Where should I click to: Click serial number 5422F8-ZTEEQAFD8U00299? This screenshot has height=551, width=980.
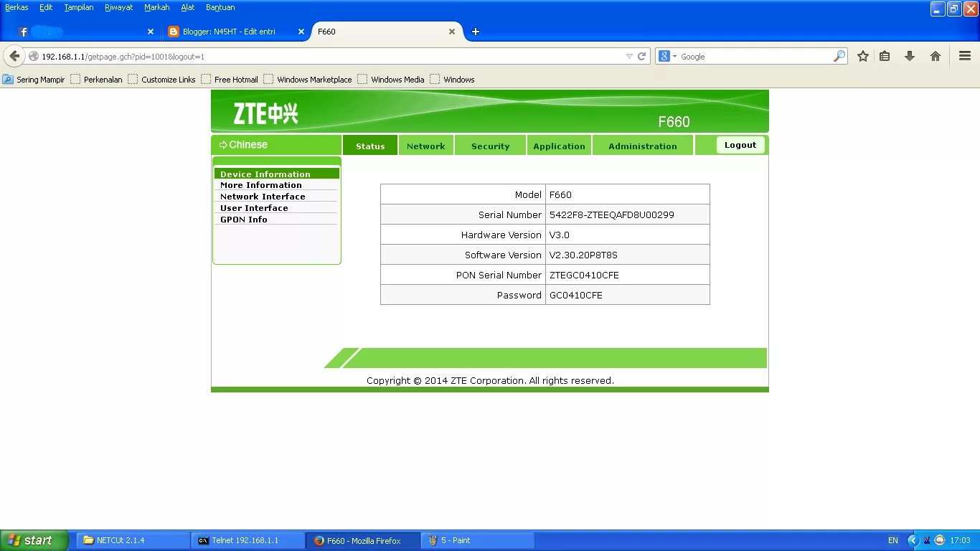[x=612, y=215]
